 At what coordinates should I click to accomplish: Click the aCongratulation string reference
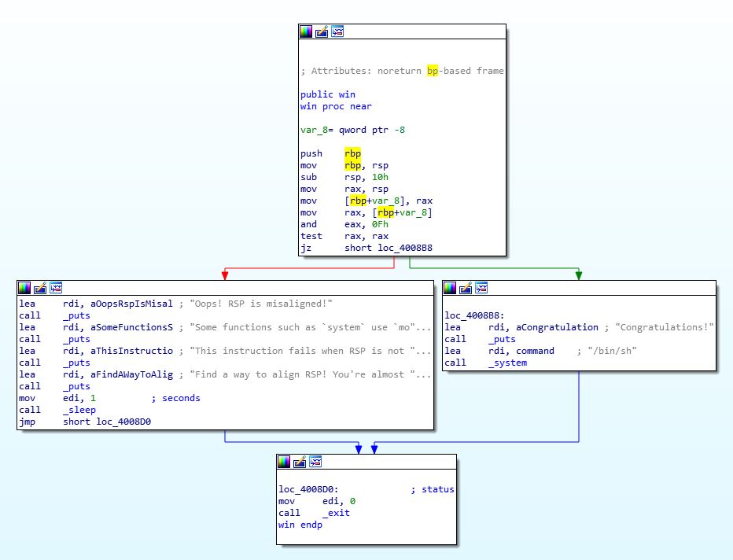coord(558,327)
